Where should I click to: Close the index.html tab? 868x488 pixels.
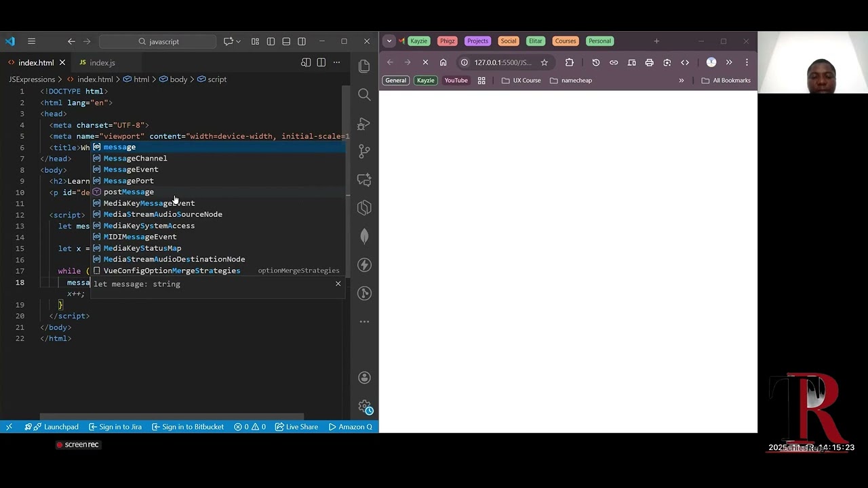click(62, 62)
